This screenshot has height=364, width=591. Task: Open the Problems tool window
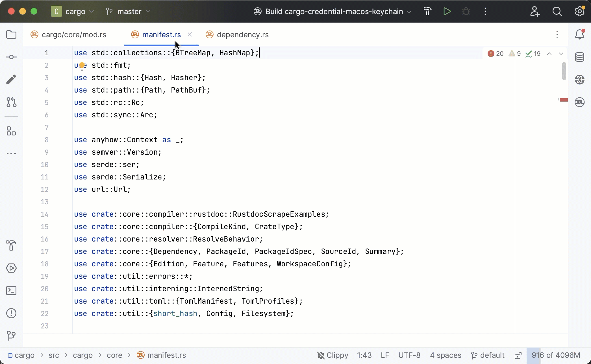(11, 313)
